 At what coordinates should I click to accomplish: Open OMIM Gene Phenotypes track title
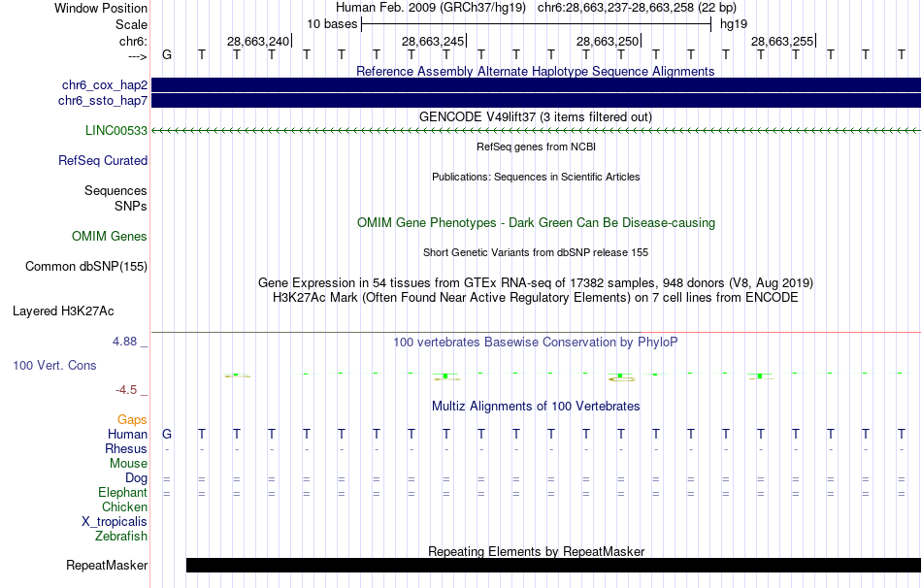(537, 223)
